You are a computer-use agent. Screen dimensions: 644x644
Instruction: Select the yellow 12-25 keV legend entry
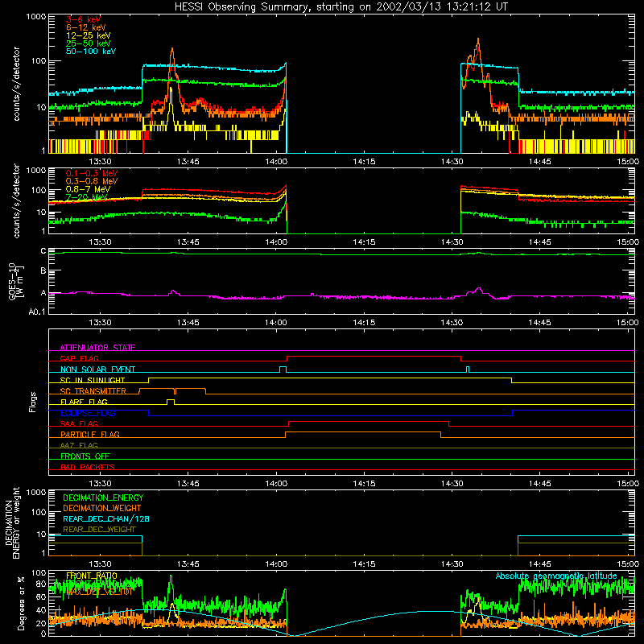coord(89,35)
